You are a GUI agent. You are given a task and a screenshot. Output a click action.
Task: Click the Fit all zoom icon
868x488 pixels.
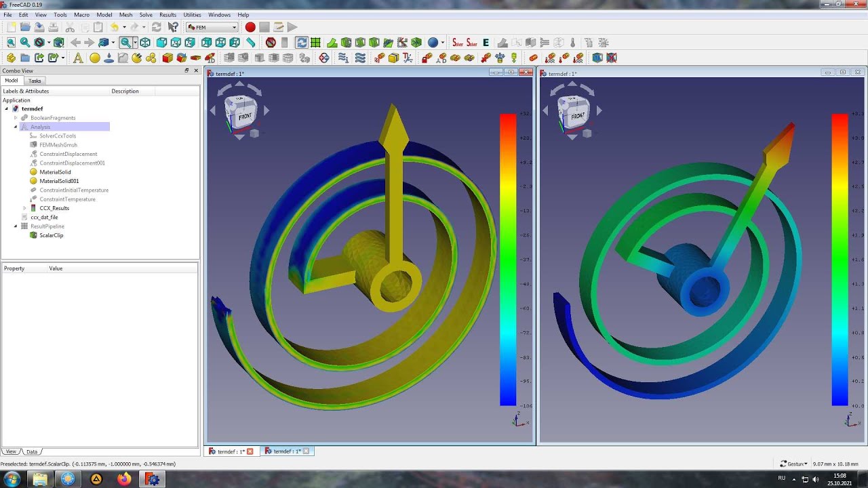[11, 42]
